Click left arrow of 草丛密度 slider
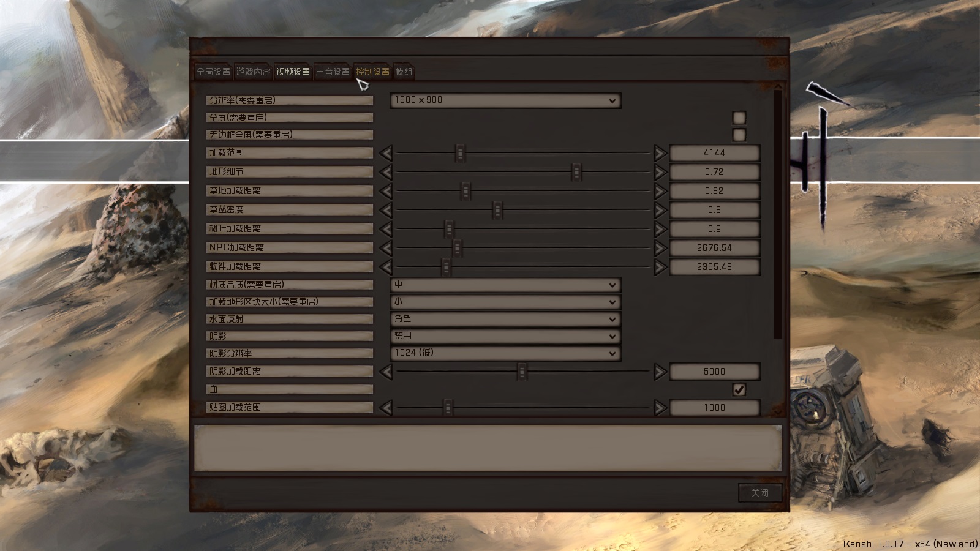This screenshot has width=980, height=551. tap(386, 210)
